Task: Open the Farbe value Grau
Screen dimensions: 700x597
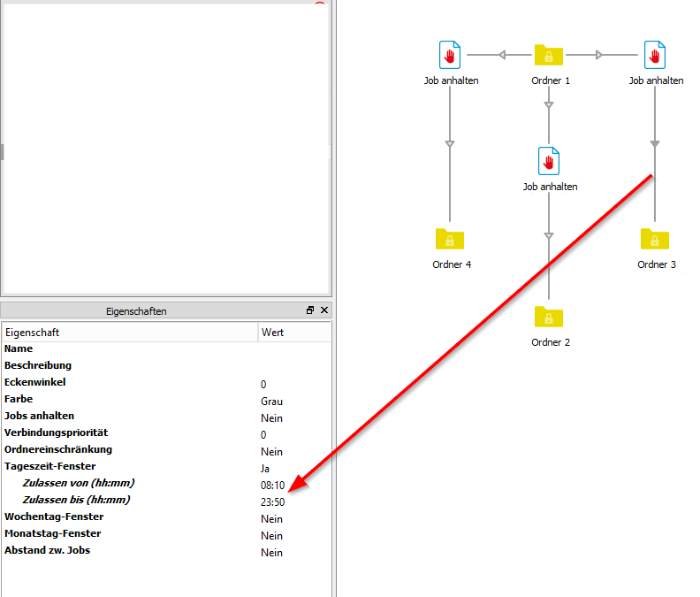Action: click(x=271, y=402)
